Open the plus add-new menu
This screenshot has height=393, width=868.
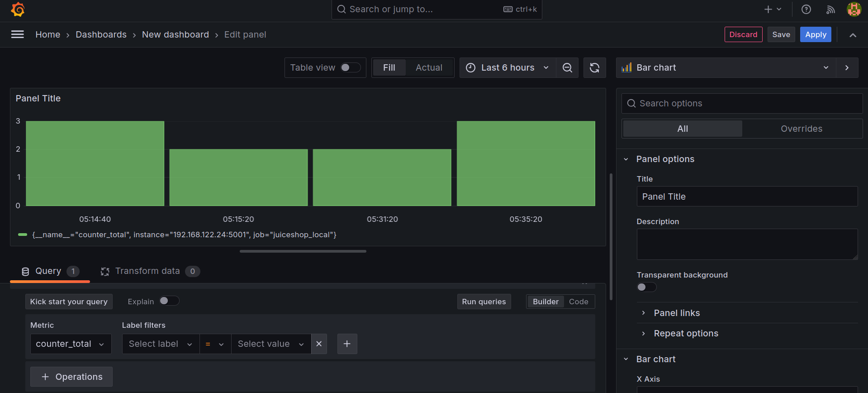[773, 9]
